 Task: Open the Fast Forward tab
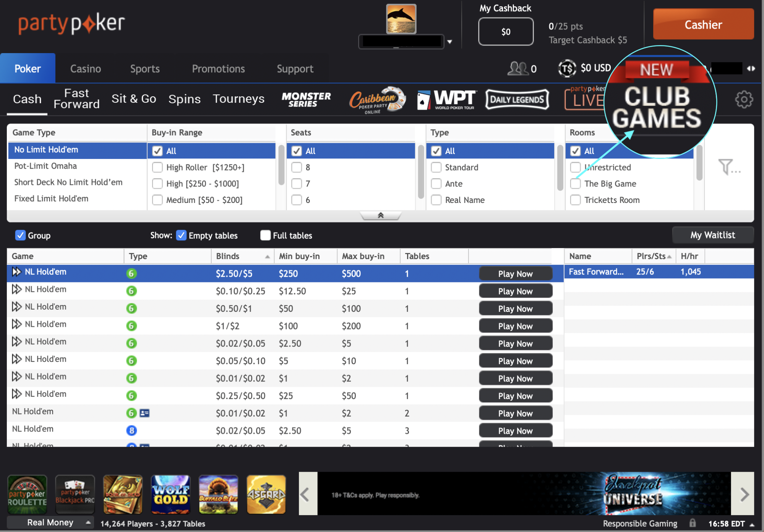coord(76,99)
